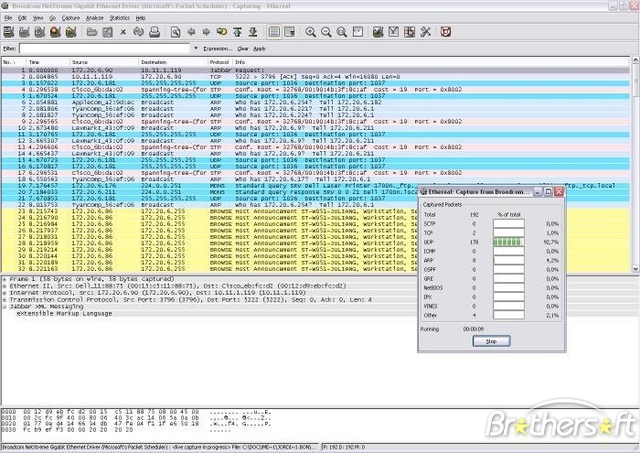
Task: Start a new live capture icon
Action: 40,32
